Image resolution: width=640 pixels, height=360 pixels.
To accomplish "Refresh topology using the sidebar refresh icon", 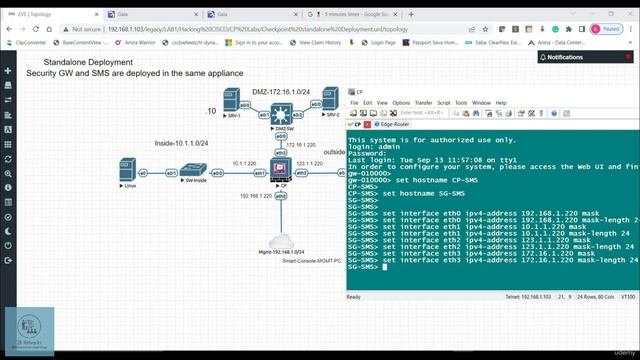I will (8, 159).
